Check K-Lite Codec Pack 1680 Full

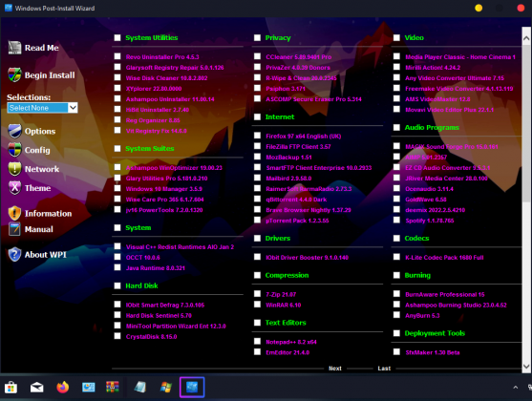[396, 257]
